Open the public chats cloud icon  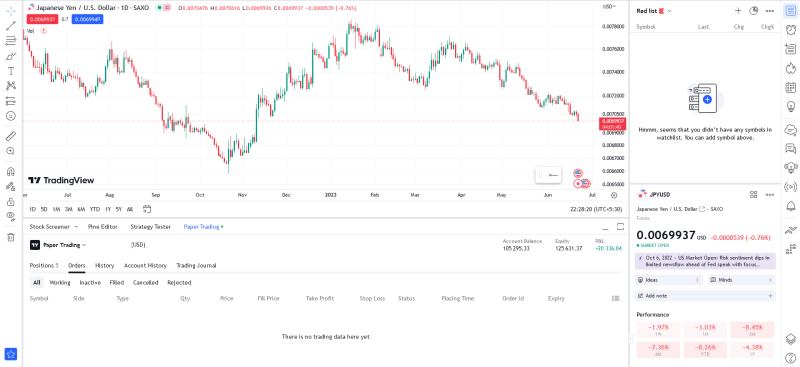point(790,129)
